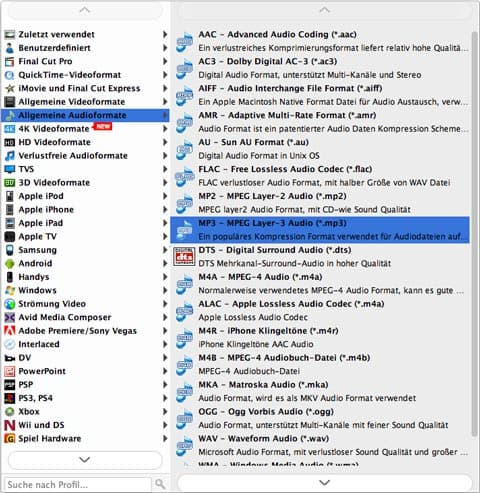Expand the Apple iPhone submenu arrow

tap(165, 210)
